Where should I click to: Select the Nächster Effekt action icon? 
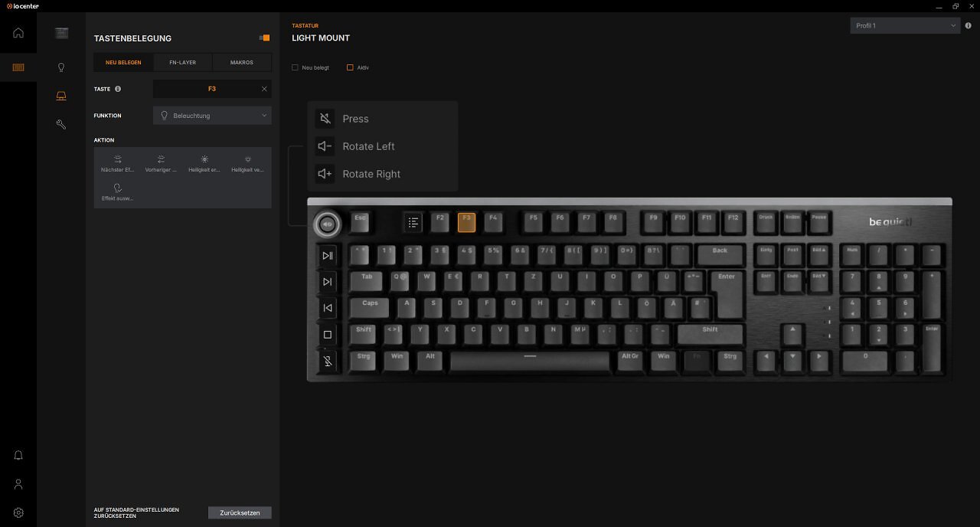click(x=118, y=159)
